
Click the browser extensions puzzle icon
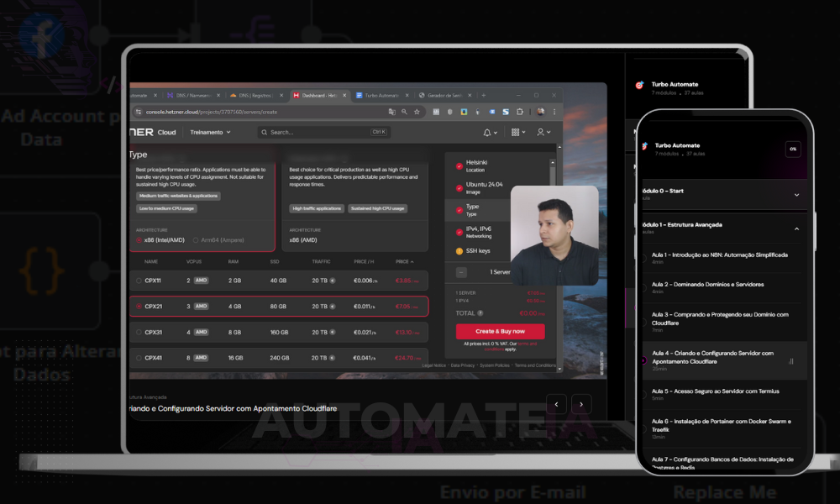point(521,112)
